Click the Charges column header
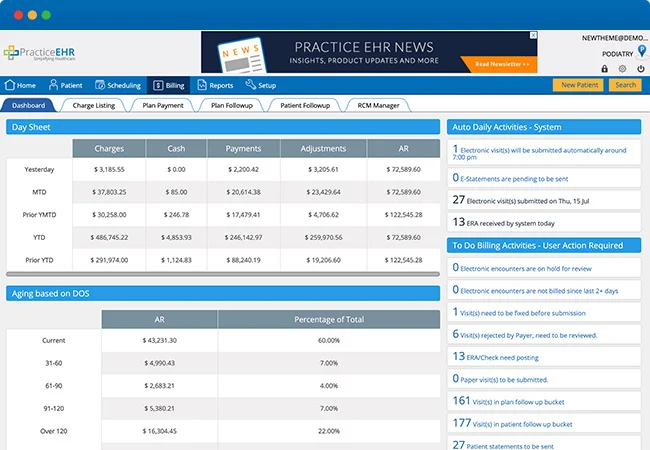Screen dimensions: 650x450 tap(109, 148)
